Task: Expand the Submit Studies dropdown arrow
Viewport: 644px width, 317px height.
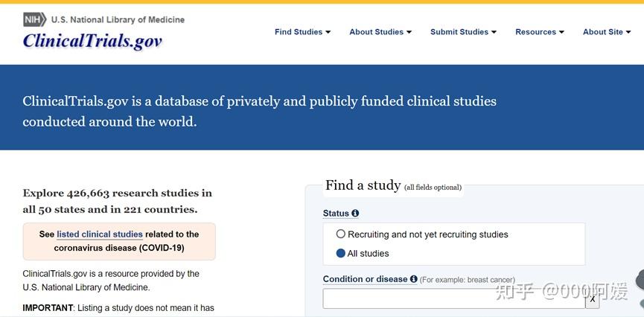Action: click(x=494, y=32)
